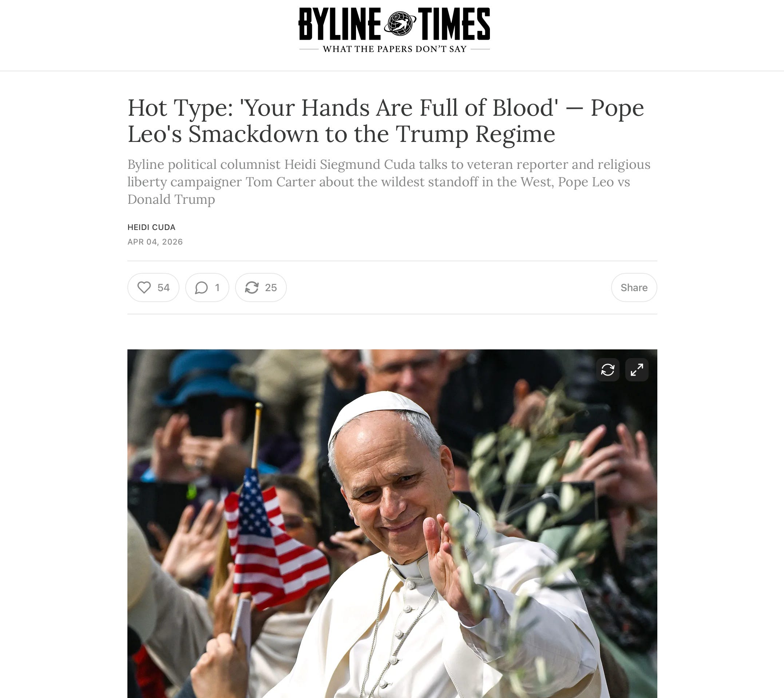The image size is (784, 698).
Task: Click the like count showing 54
Action: [x=163, y=287]
